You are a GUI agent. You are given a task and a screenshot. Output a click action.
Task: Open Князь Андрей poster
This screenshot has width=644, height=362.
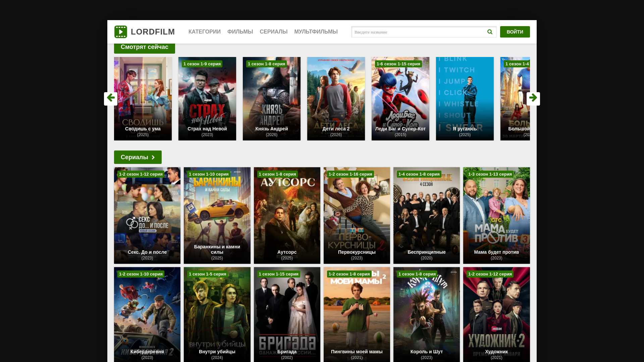tap(272, 99)
